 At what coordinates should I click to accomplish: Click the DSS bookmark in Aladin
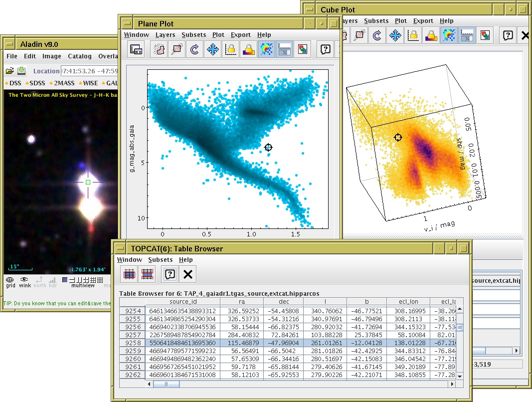pos(13,83)
